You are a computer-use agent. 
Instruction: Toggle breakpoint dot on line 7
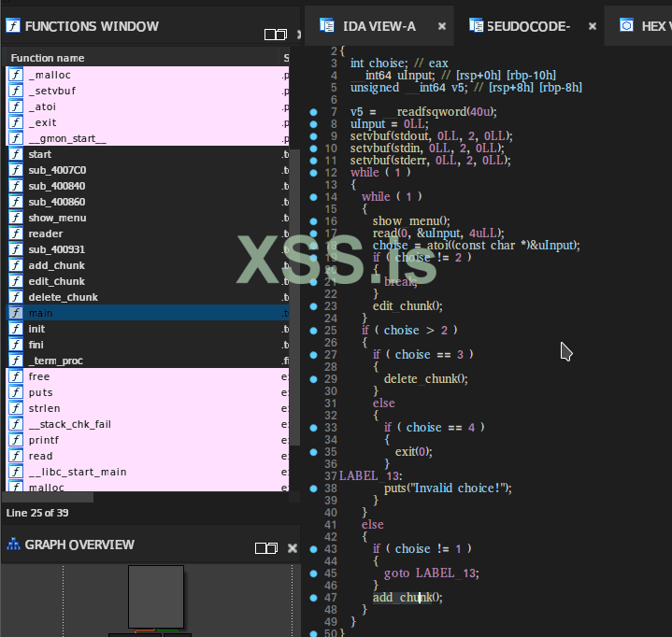313,112
